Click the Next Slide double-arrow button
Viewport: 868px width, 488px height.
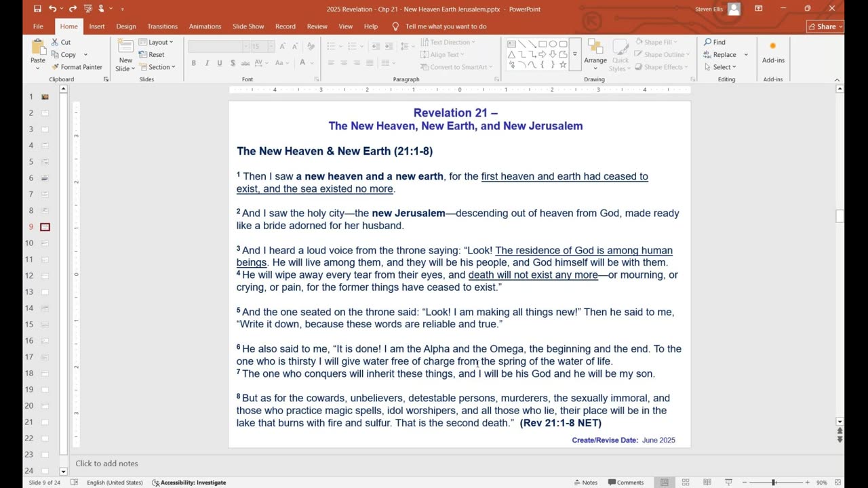pos(840,439)
